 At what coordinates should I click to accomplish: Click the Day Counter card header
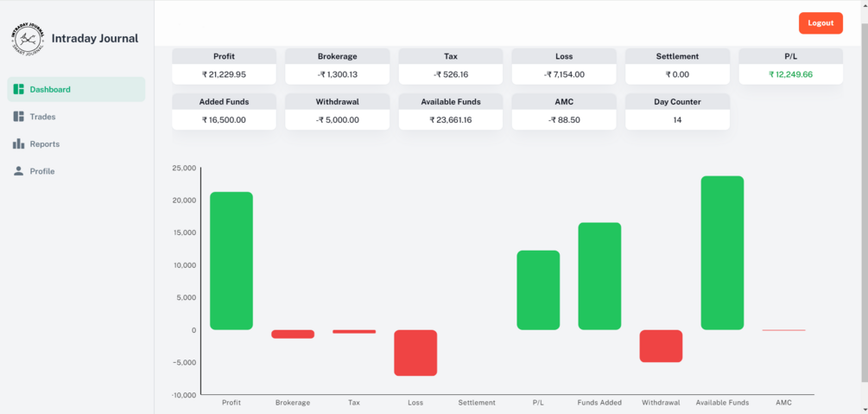click(677, 101)
